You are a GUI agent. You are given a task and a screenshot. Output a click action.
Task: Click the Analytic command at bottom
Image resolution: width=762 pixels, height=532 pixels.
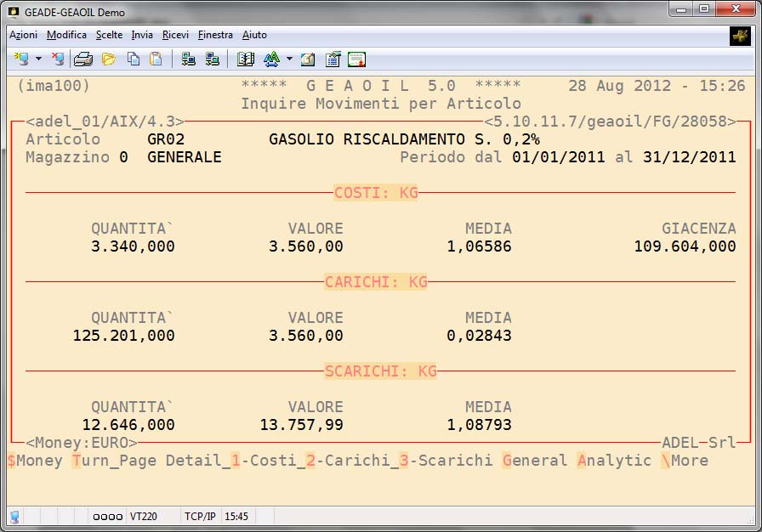pos(614,461)
